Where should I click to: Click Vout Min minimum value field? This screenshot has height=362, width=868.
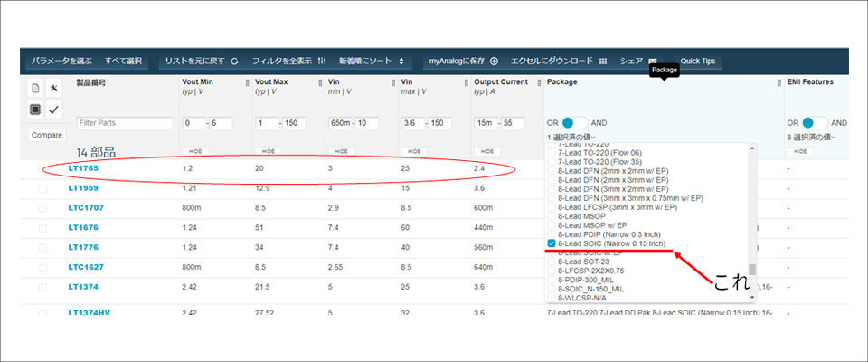[193, 123]
